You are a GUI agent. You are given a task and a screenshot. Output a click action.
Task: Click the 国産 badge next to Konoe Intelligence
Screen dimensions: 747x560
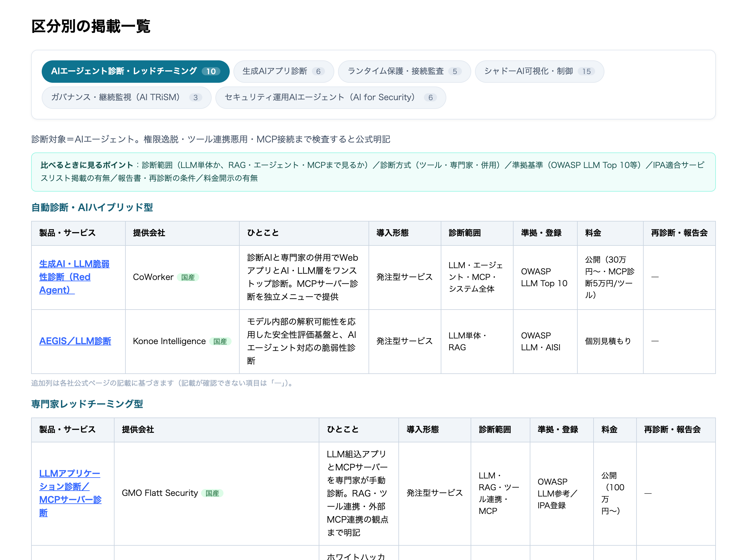(x=220, y=341)
